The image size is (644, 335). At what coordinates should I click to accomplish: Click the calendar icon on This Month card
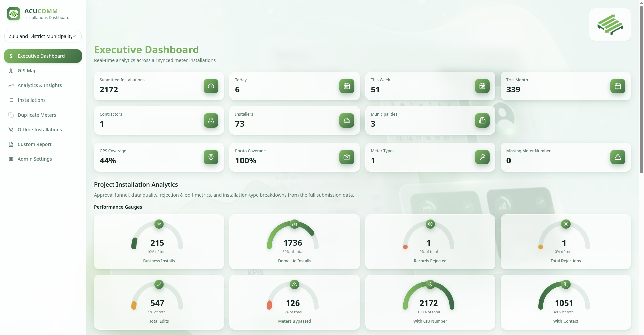[x=618, y=86]
